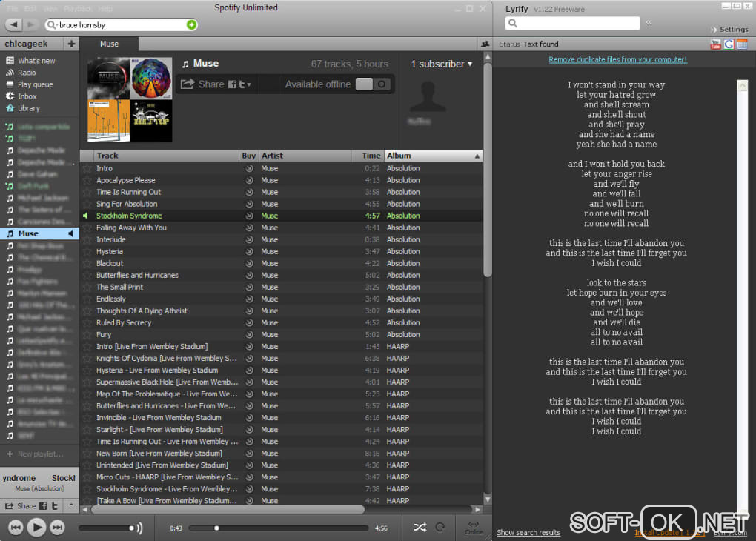This screenshot has width=756, height=541.
Task: Click Share button below now playing
Action: [x=20, y=506]
